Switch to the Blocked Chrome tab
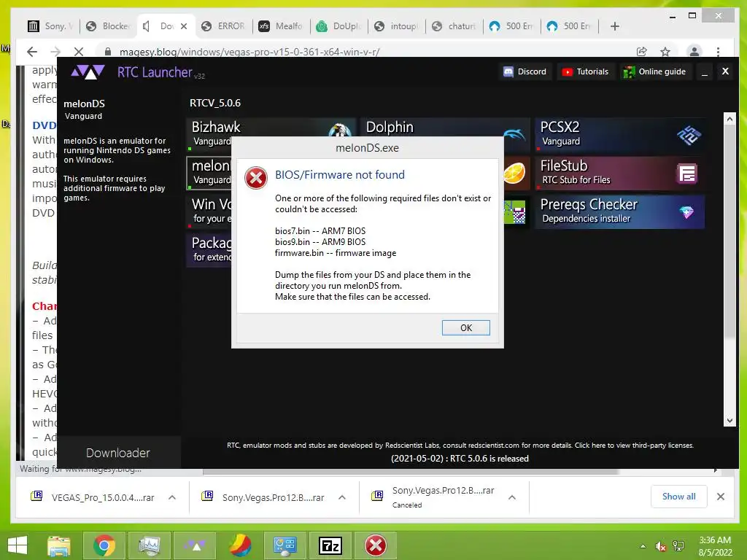The image size is (747, 560). pos(109,26)
